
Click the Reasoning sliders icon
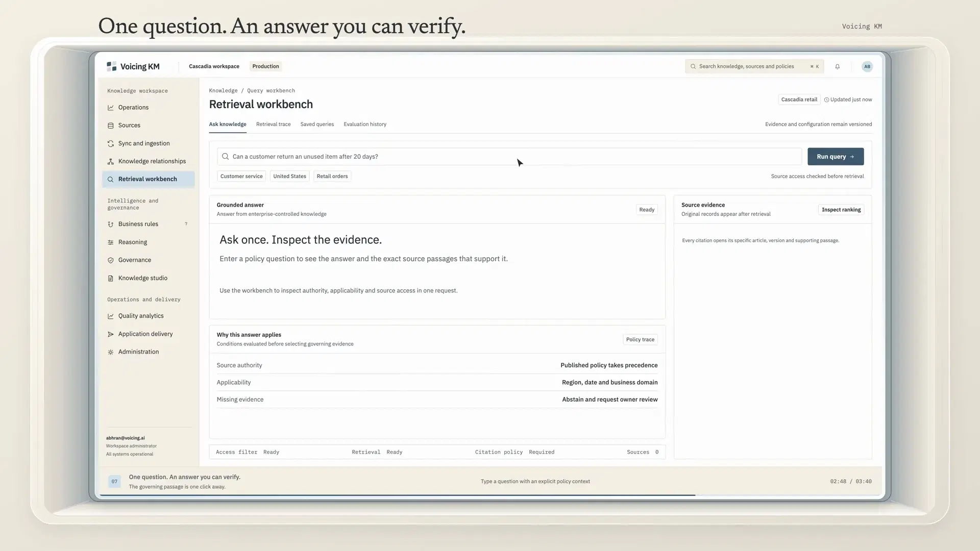click(110, 242)
